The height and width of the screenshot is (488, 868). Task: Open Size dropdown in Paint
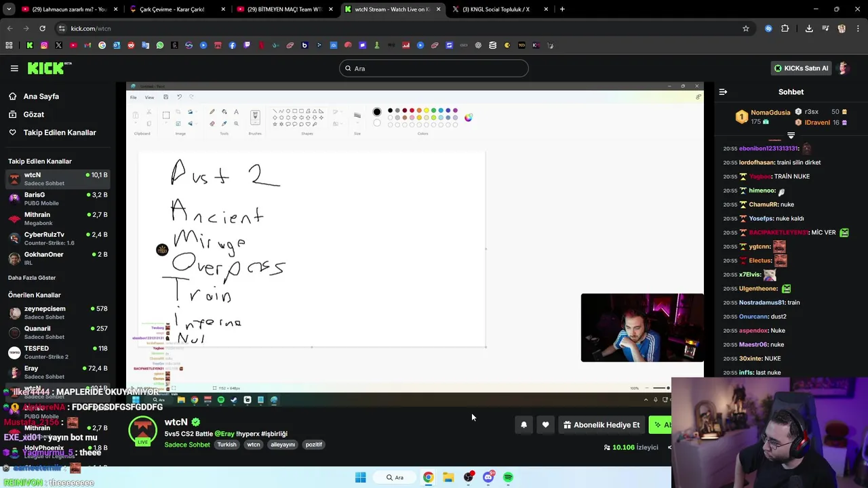(x=357, y=118)
